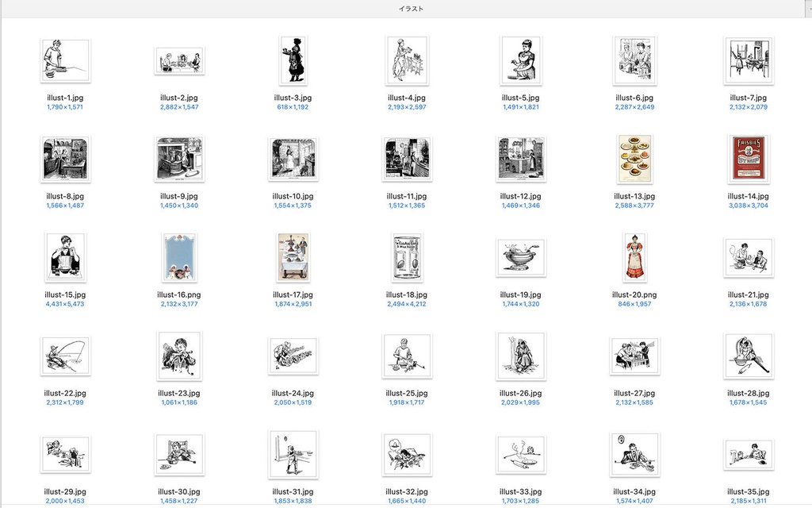
Task: Click the illust-10.jpg file name label
Action: pyautogui.click(x=293, y=196)
